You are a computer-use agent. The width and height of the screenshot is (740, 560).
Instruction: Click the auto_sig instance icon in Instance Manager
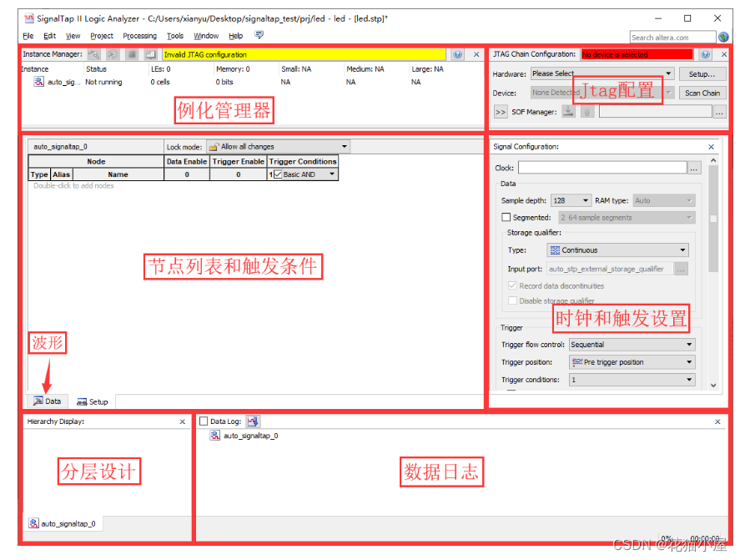pyautogui.click(x=38, y=82)
